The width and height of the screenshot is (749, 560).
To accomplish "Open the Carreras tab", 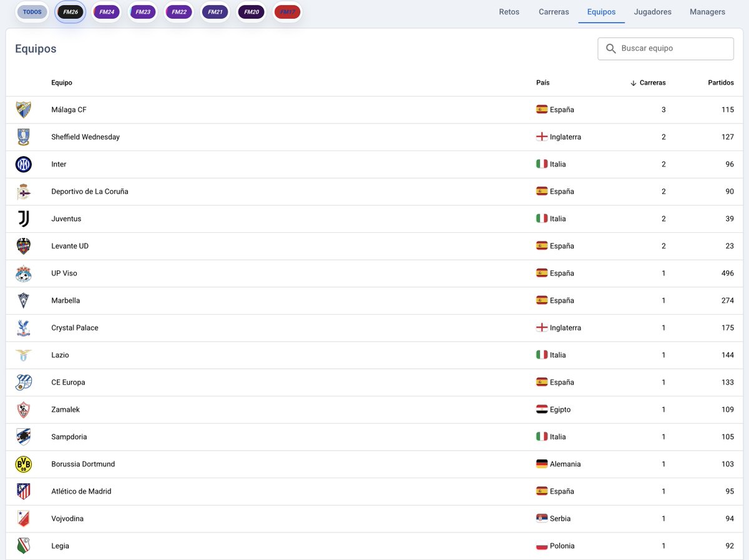I will 554,12.
